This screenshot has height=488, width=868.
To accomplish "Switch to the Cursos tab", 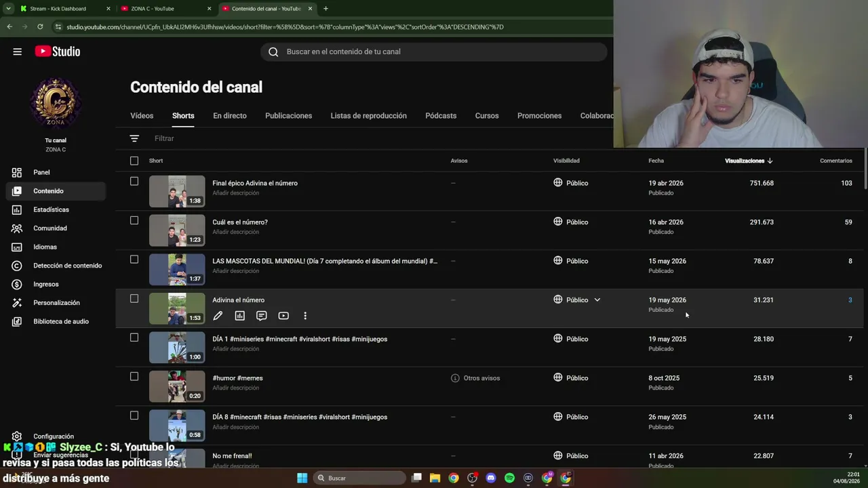I will click(x=487, y=116).
